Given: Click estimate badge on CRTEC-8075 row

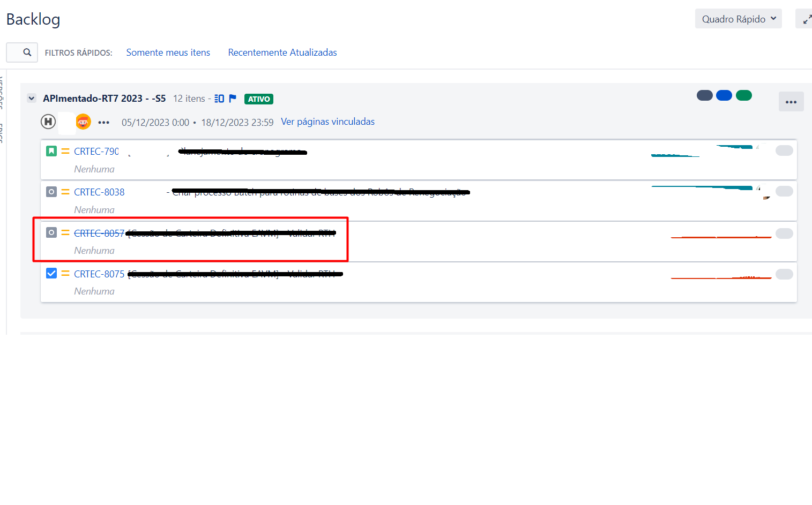Looking at the screenshot, I should 784,274.
